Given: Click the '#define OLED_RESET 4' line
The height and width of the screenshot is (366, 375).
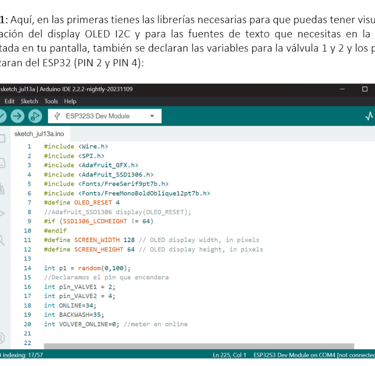Looking at the screenshot, I should (x=82, y=202).
